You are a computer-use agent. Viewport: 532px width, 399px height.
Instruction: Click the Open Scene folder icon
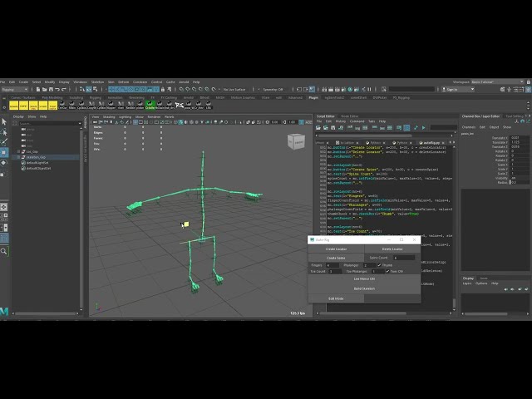coord(44,89)
